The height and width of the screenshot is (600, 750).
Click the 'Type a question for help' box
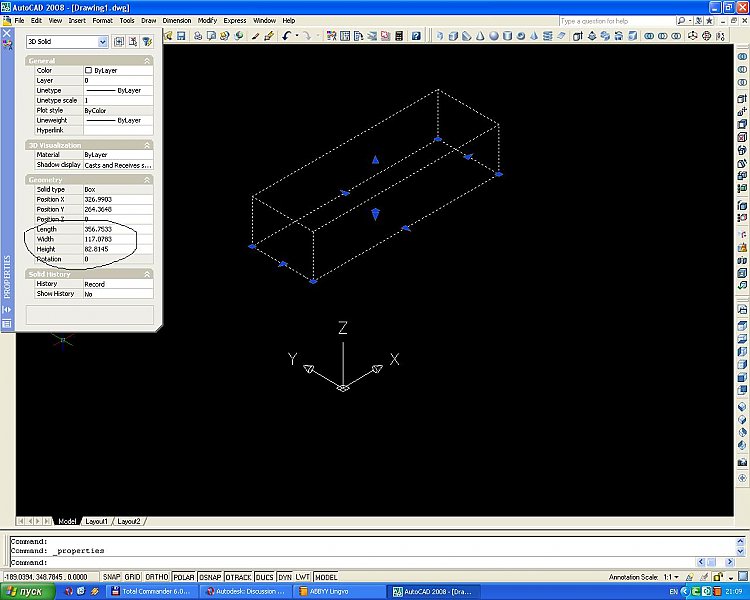(616, 21)
